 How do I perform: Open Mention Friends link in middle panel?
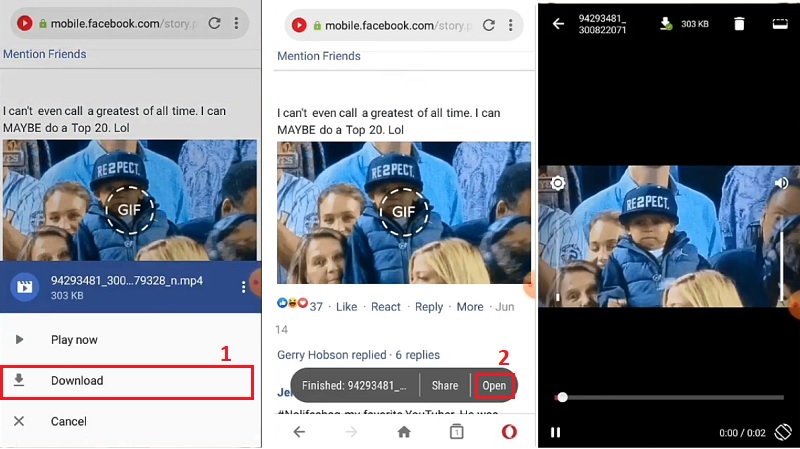pyautogui.click(x=319, y=56)
